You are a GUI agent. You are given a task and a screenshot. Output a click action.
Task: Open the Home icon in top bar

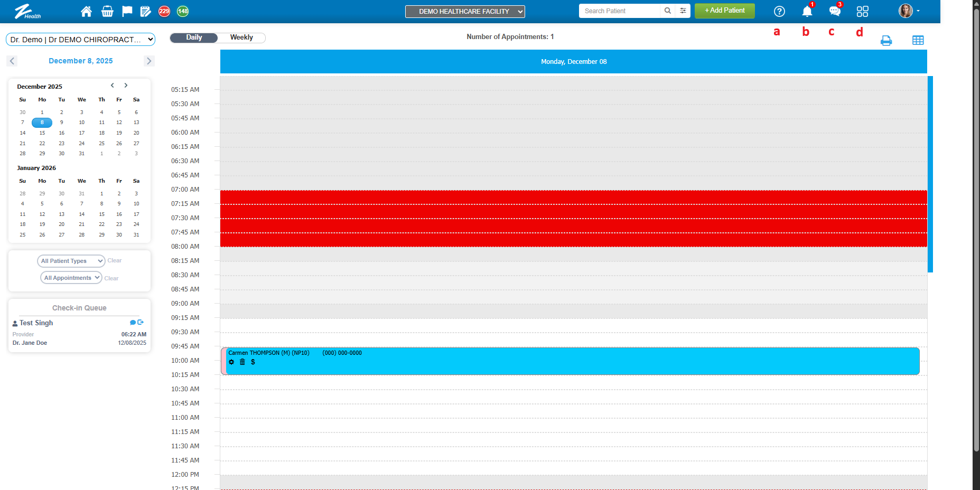[x=86, y=11]
